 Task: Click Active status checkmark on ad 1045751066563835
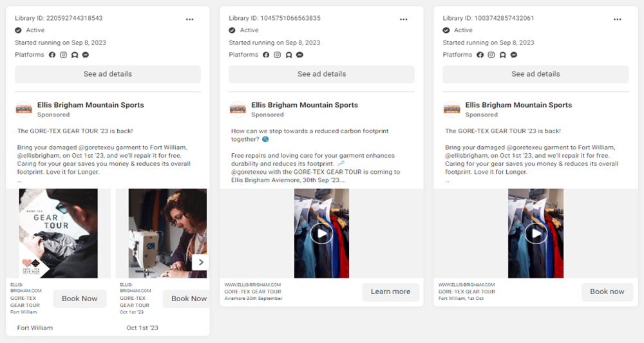pyautogui.click(x=232, y=30)
